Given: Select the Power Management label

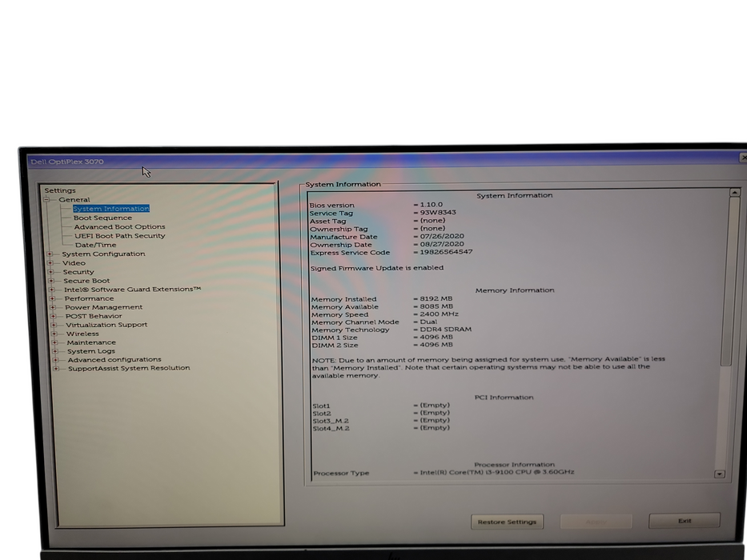Looking at the screenshot, I should tap(103, 307).
